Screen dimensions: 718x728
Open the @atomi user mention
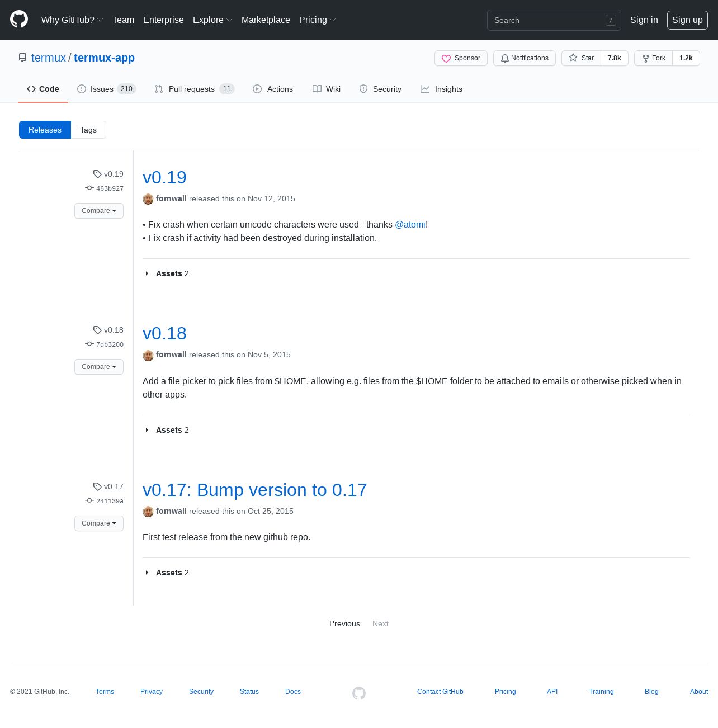point(410,224)
